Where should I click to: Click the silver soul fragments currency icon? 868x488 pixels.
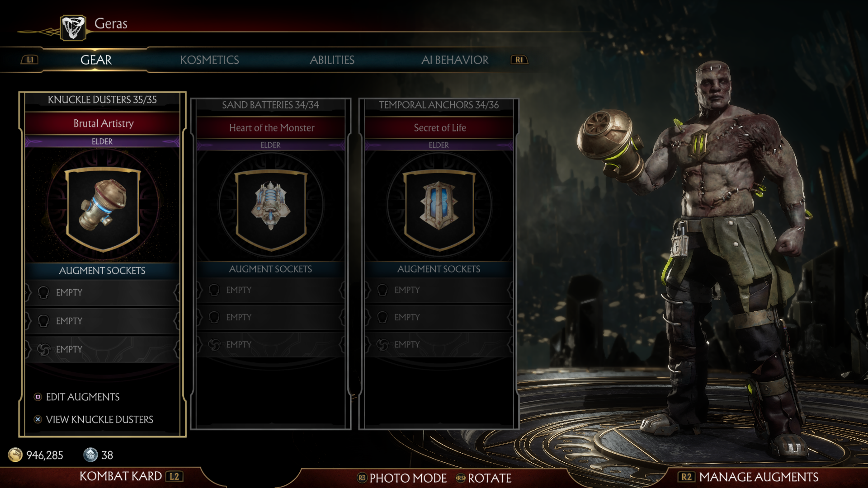pos(91,455)
